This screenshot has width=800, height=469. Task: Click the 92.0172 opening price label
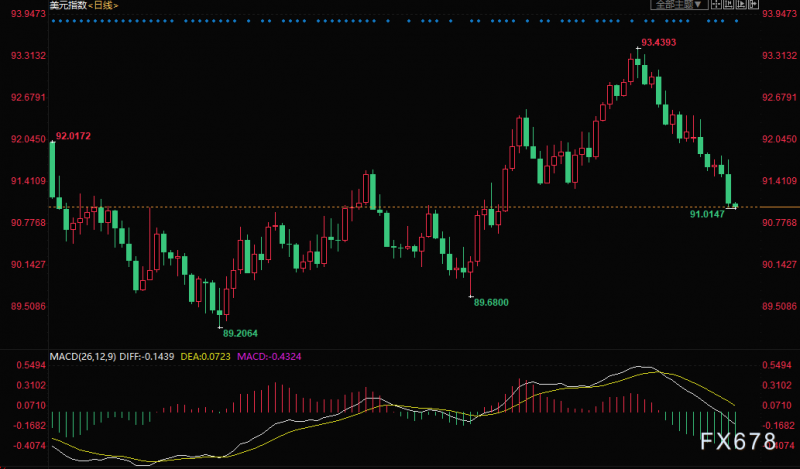(73, 136)
